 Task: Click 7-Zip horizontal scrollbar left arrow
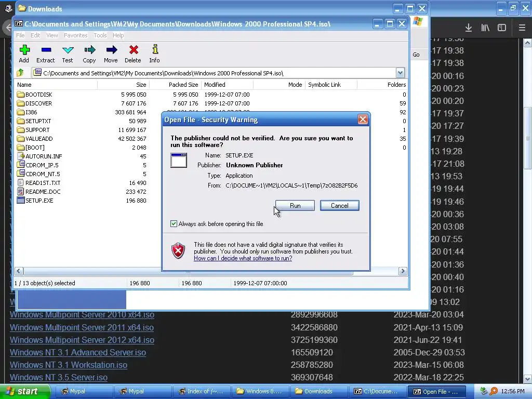pyautogui.click(x=19, y=271)
